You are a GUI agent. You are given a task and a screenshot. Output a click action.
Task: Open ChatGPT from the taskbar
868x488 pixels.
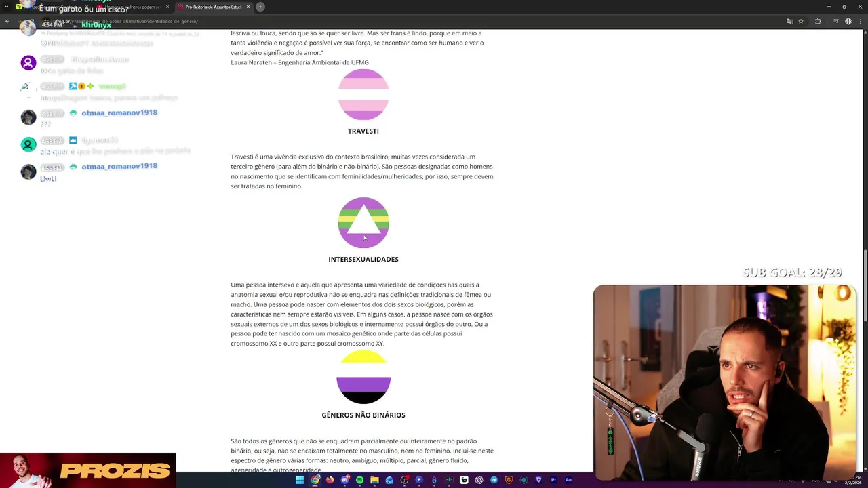(x=479, y=480)
